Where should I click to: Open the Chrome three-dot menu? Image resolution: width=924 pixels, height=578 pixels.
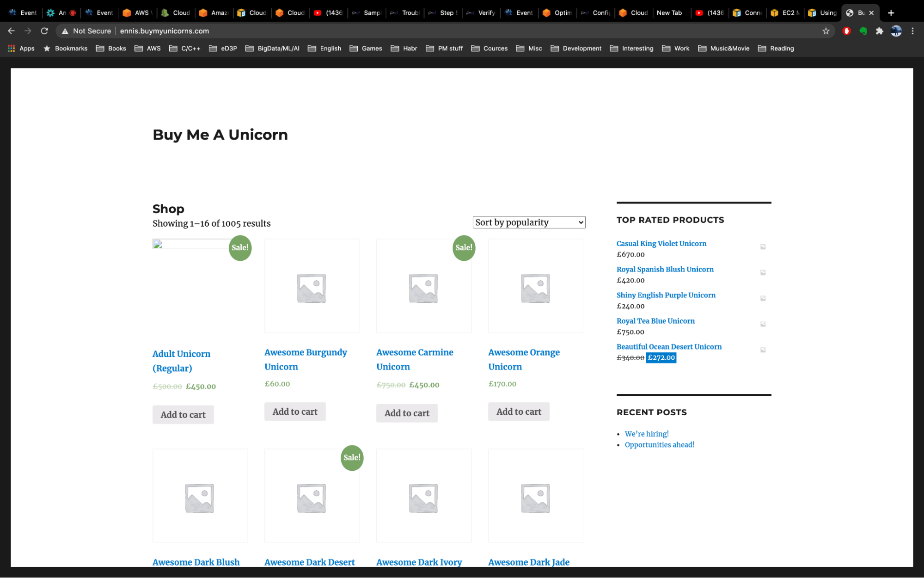912,31
